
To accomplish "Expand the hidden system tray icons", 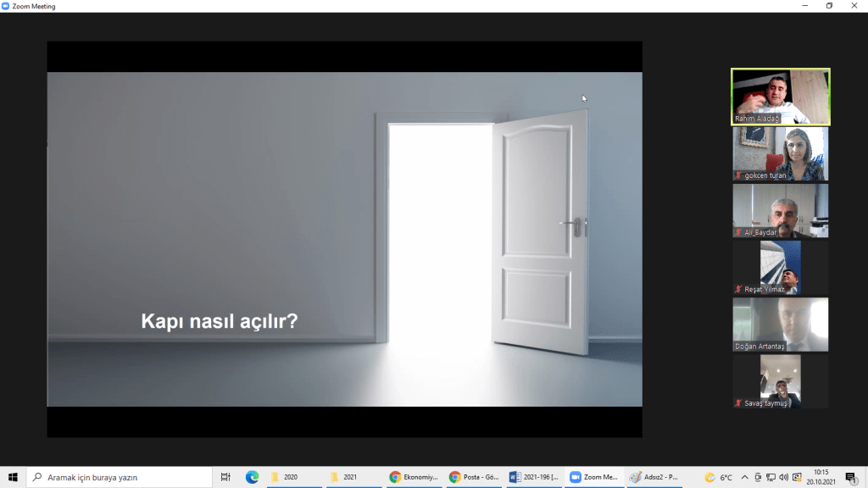I will [x=745, y=477].
